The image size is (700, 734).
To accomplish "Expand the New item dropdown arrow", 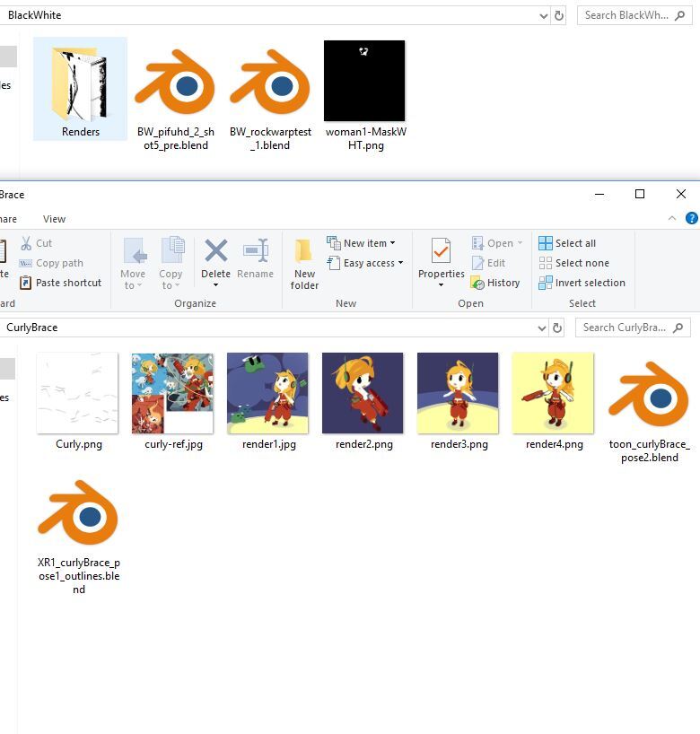I will (x=392, y=243).
